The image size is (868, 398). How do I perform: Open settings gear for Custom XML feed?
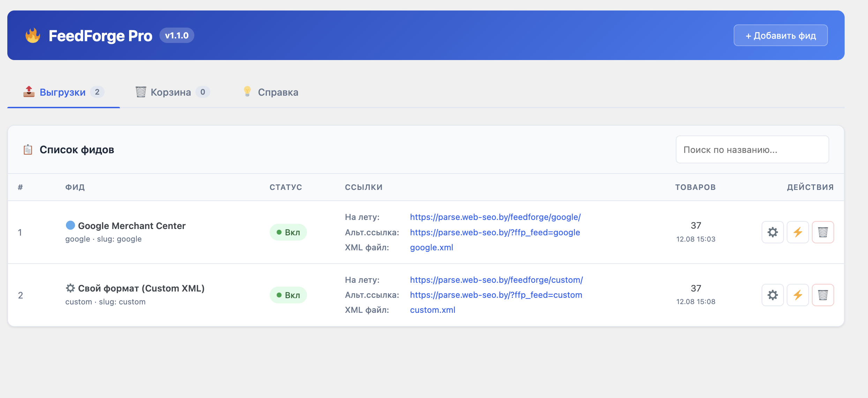click(773, 295)
